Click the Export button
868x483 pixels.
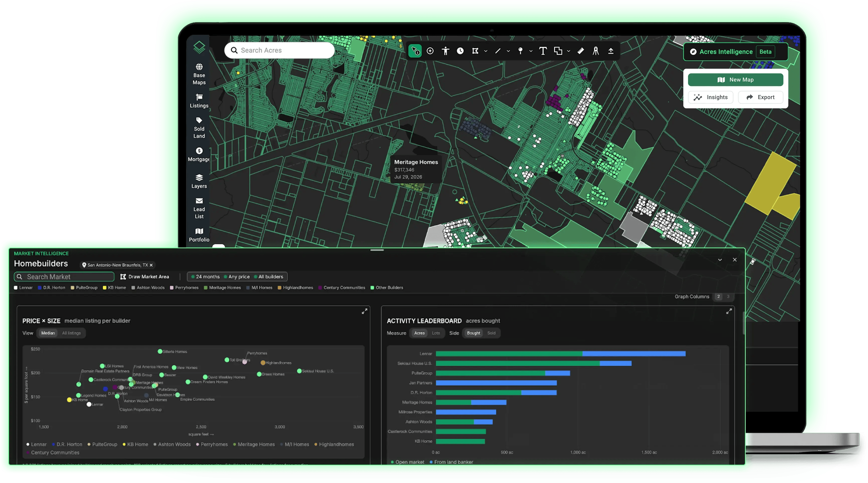tap(761, 98)
